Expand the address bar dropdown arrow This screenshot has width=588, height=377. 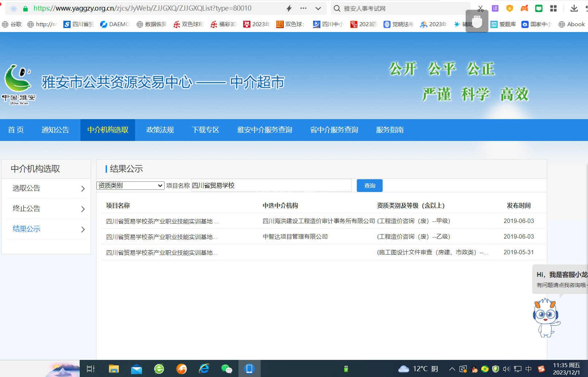(x=318, y=8)
